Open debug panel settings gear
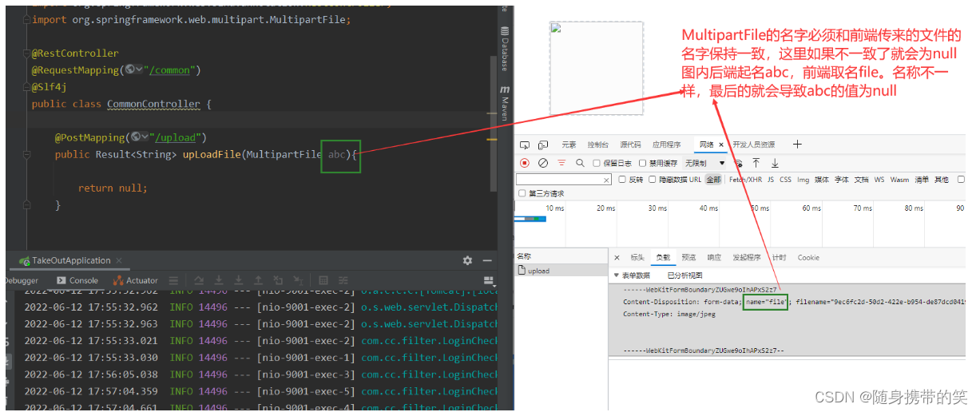 (x=467, y=260)
